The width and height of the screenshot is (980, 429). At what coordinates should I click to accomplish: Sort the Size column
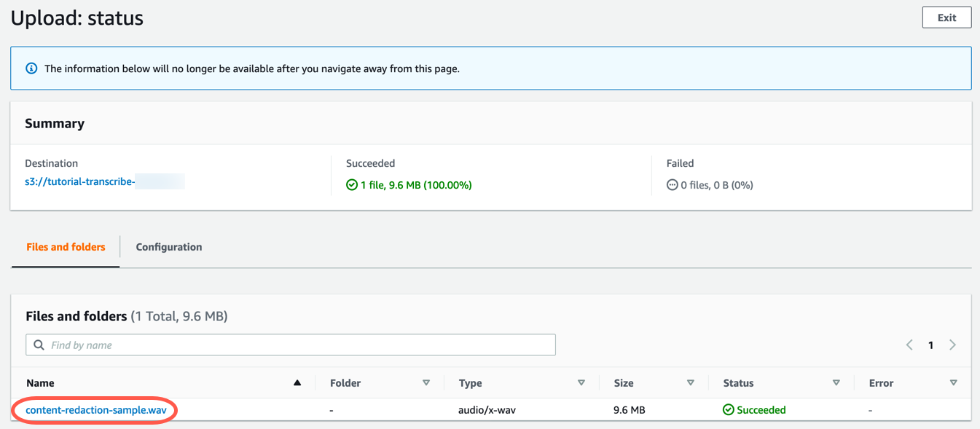tap(691, 382)
